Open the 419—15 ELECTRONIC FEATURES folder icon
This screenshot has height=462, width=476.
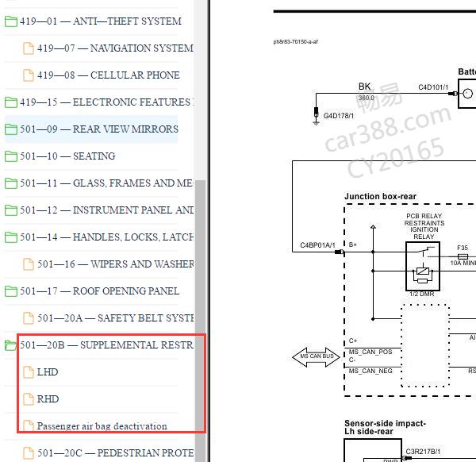(x=11, y=102)
